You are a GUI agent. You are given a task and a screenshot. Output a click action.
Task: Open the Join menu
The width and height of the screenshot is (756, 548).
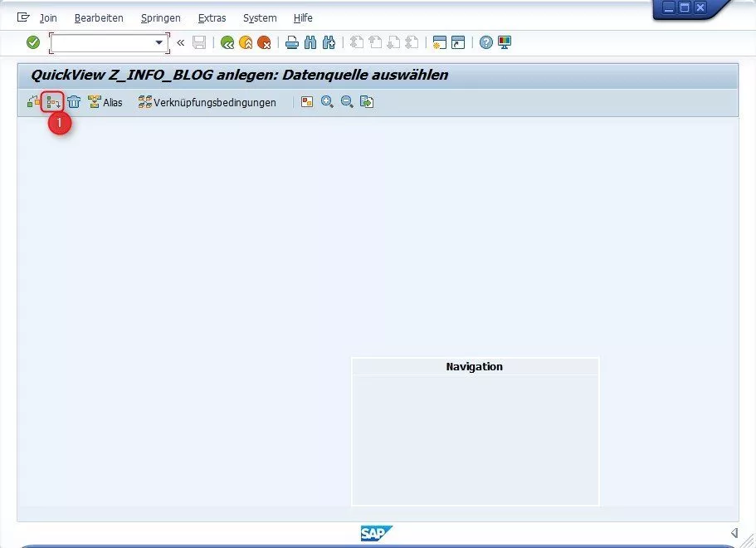tap(48, 17)
